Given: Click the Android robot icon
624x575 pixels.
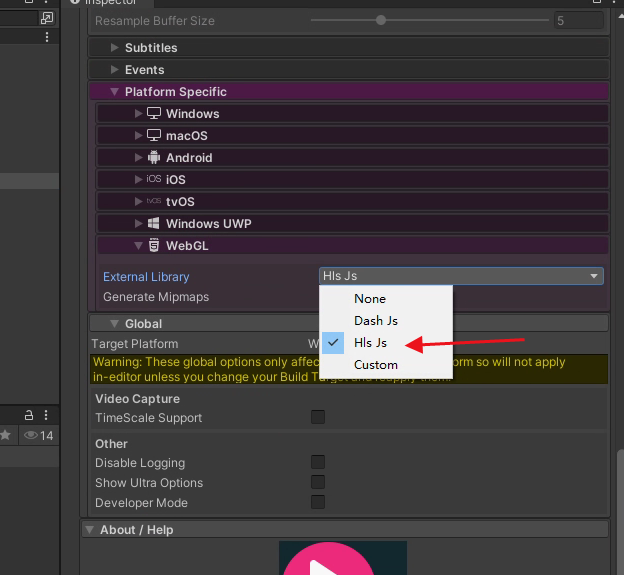Looking at the screenshot, I should click(x=154, y=158).
